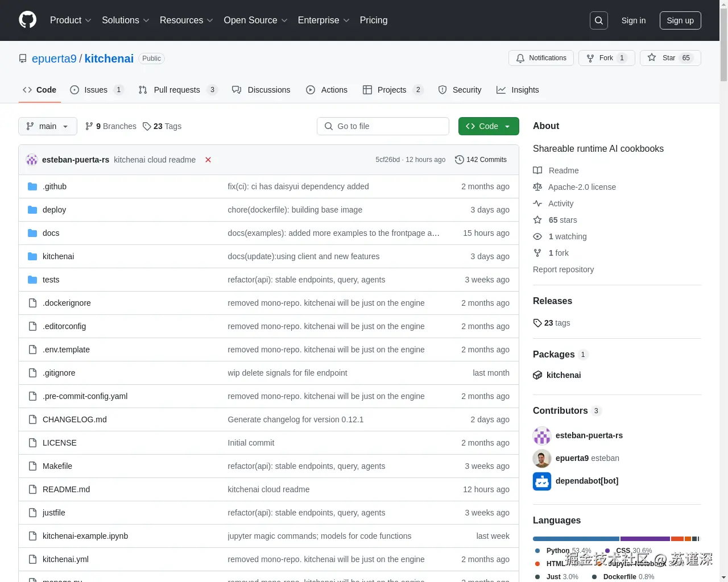Star the repository with Star button
The height and width of the screenshot is (582, 728).
coord(670,58)
